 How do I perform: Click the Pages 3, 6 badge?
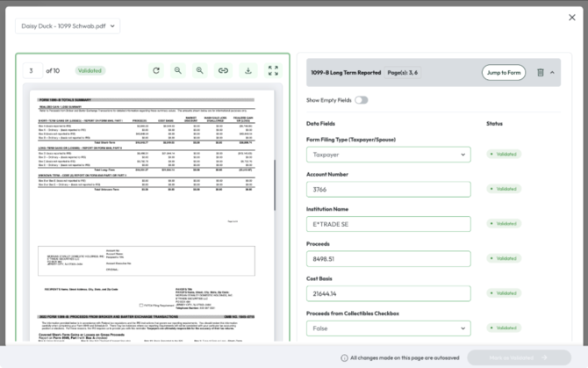click(402, 72)
